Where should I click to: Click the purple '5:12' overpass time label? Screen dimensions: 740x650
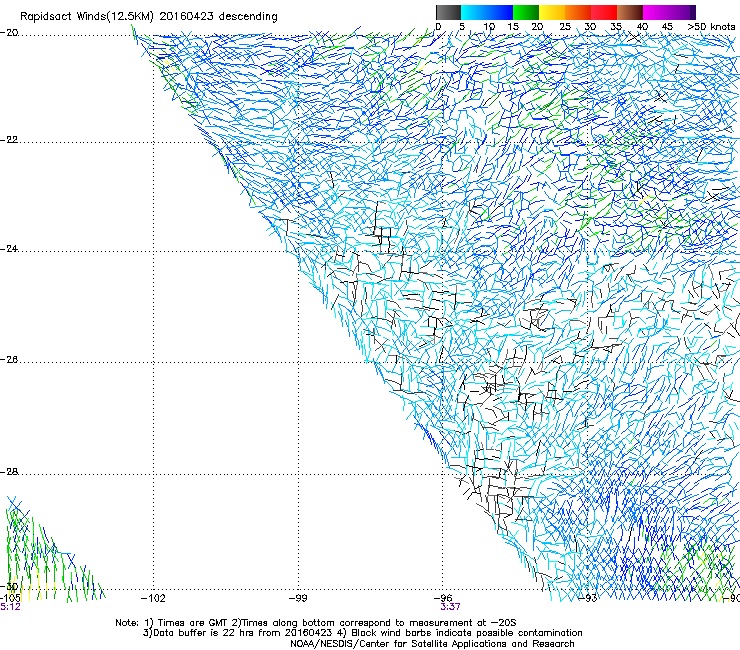(x=10, y=607)
